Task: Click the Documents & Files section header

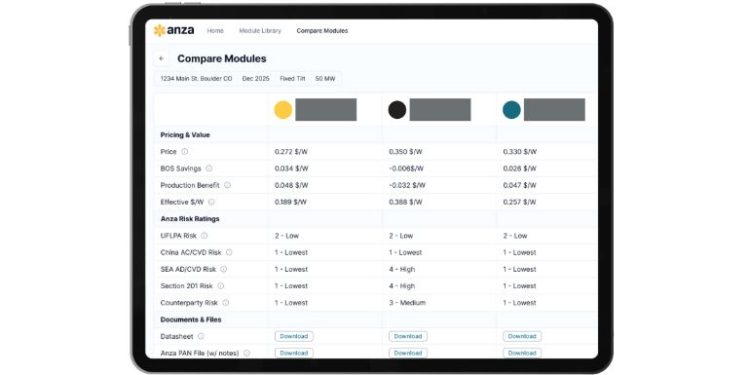Action: tap(191, 320)
